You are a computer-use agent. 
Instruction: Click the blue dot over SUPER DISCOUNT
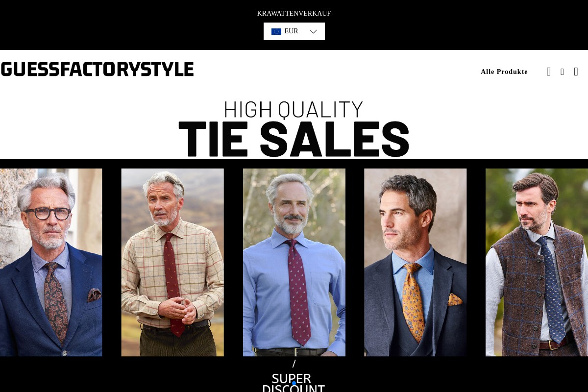tap(294, 383)
